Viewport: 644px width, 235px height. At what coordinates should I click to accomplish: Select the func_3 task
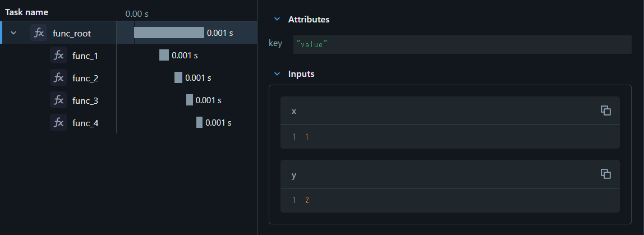(x=85, y=100)
